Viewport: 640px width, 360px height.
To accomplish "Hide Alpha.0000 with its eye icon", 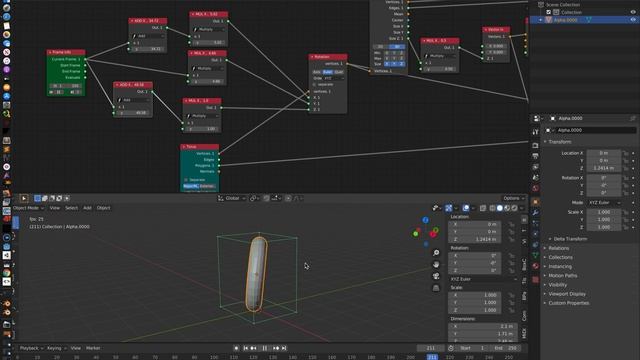I will click(633, 20).
